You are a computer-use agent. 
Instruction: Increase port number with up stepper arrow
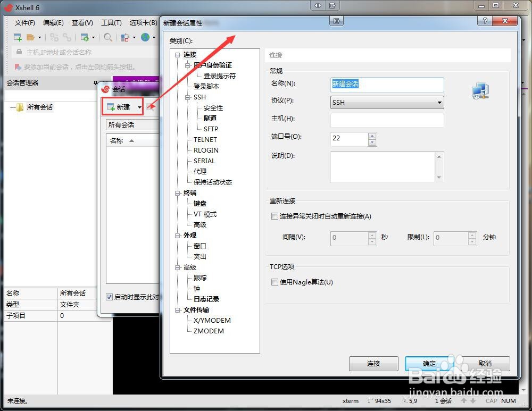pos(372,136)
